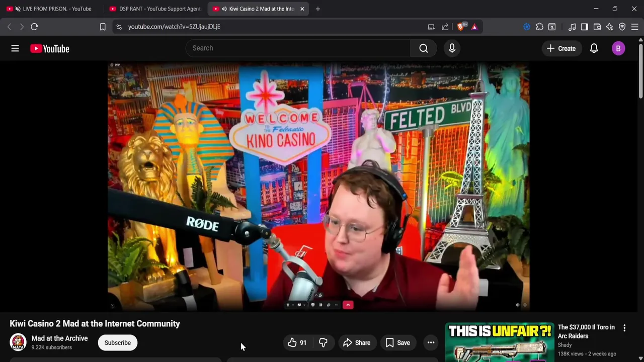Viewport: 644px width, 362px height.
Task: Click the video player to pause
Action: [x=318, y=186]
